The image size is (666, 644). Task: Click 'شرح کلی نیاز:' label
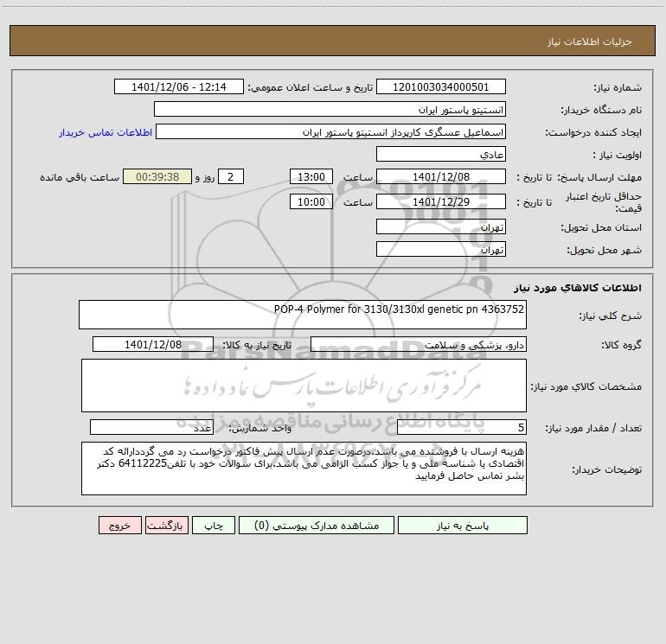pos(611,316)
